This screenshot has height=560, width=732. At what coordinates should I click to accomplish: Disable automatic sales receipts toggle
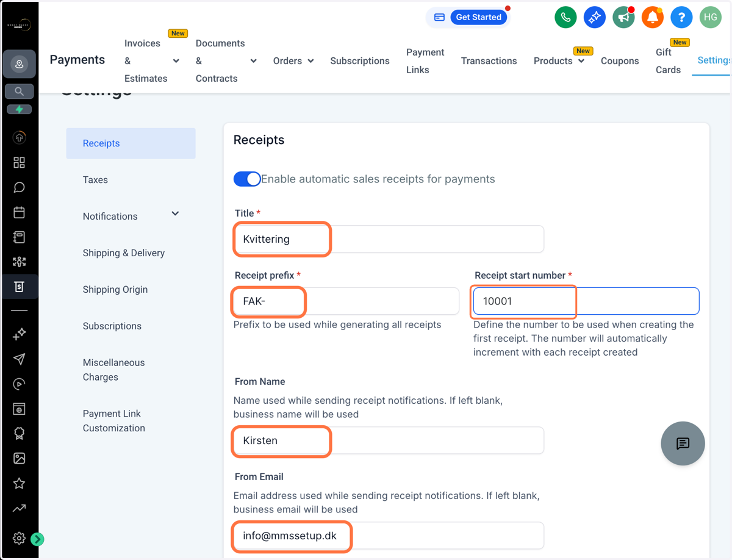coord(247,179)
